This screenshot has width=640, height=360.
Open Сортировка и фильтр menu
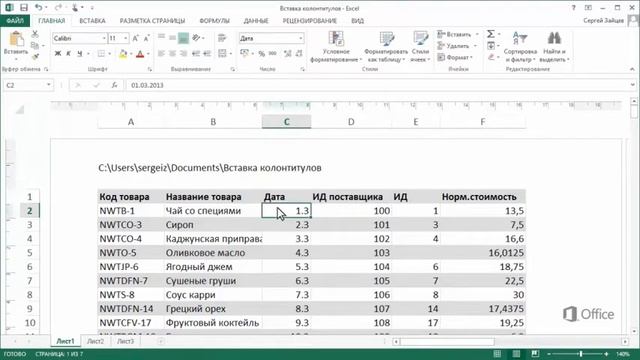(x=520, y=47)
